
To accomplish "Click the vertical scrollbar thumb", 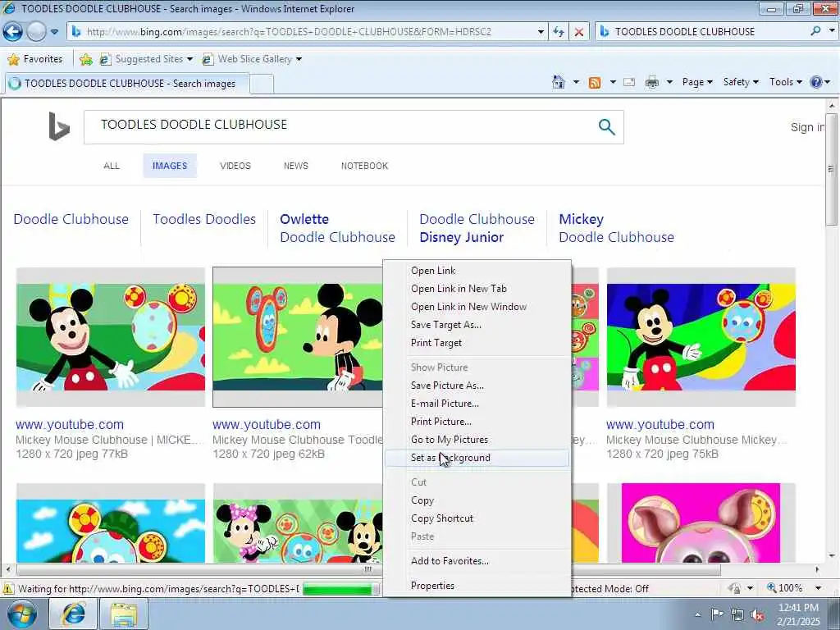I will [831, 169].
